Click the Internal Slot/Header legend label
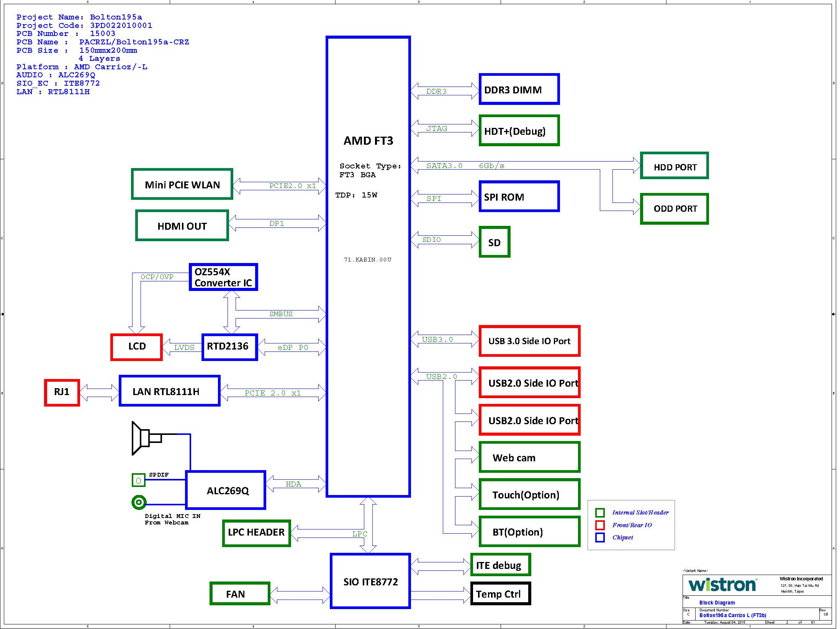The height and width of the screenshot is (629, 840). pyautogui.click(x=640, y=513)
